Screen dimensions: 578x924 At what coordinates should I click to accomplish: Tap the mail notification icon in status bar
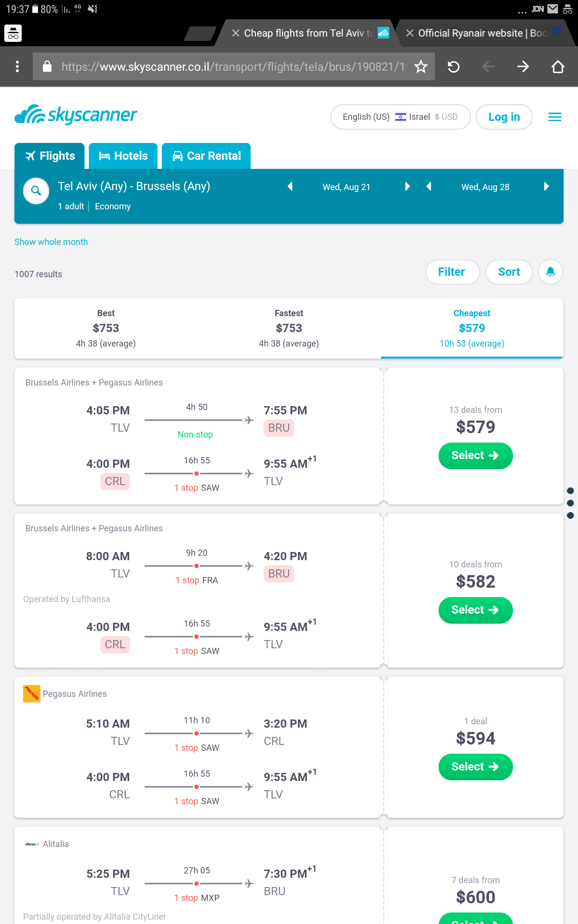tap(553, 9)
